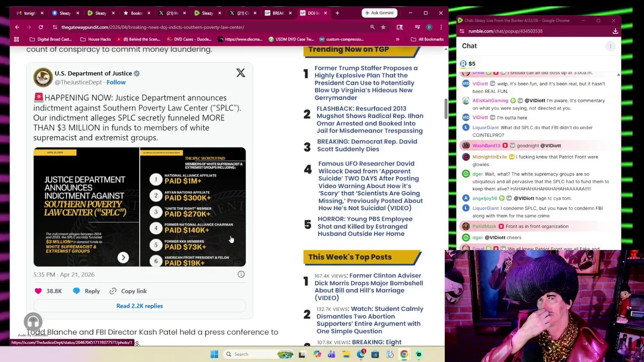Open the USDM DVD Case Tw... bookmark

click(x=291, y=39)
